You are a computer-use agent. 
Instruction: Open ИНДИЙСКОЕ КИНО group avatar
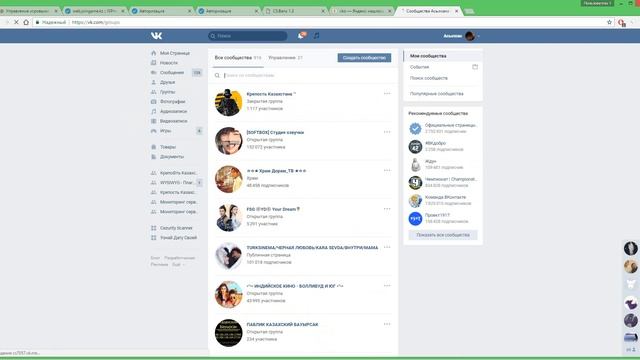(229, 294)
